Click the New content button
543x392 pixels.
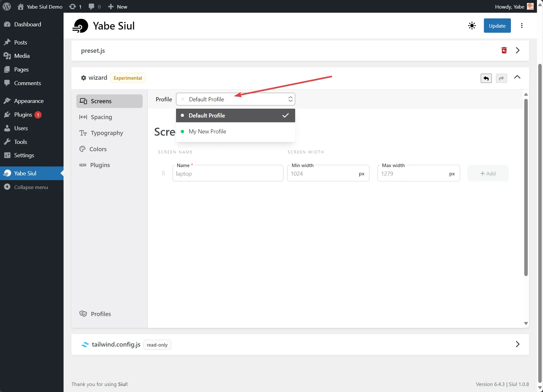118,7
